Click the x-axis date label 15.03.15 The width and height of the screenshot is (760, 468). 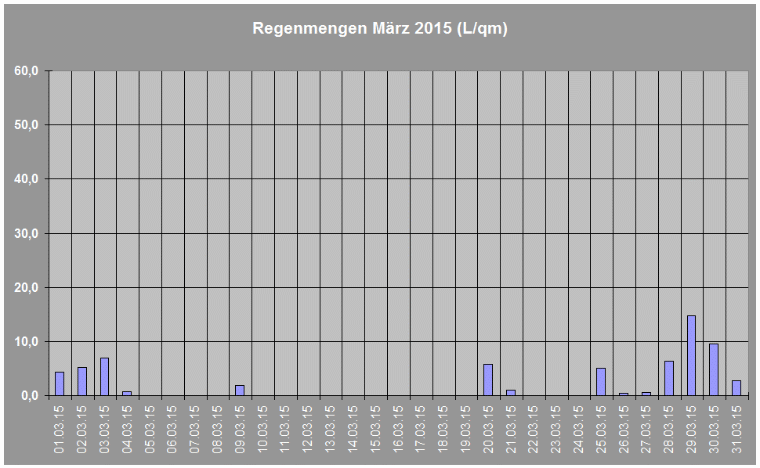point(375,428)
